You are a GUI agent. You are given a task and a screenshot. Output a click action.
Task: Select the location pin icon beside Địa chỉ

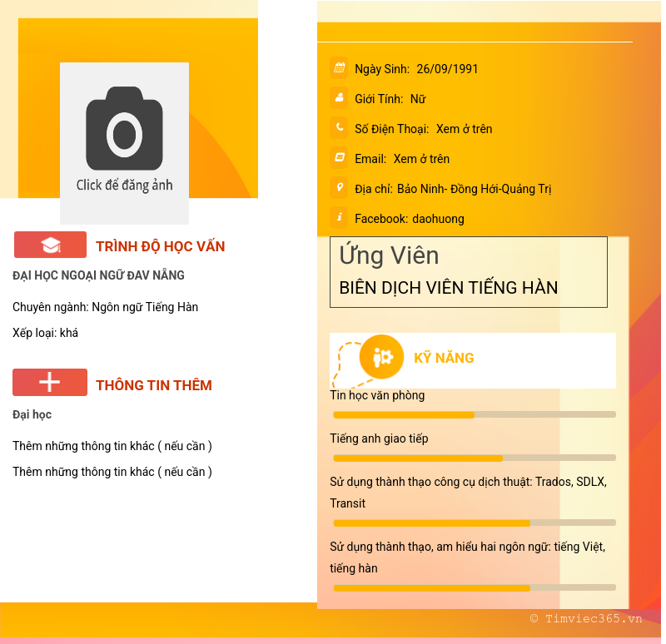point(338,188)
